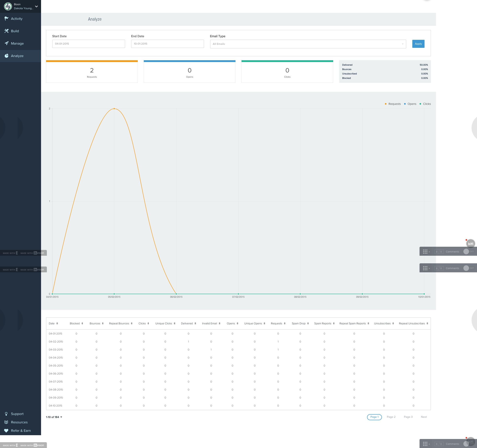Viewport: 477px width, 448px height.
Task: Select the '04-07-2015' date cell
Action: (56, 382)
